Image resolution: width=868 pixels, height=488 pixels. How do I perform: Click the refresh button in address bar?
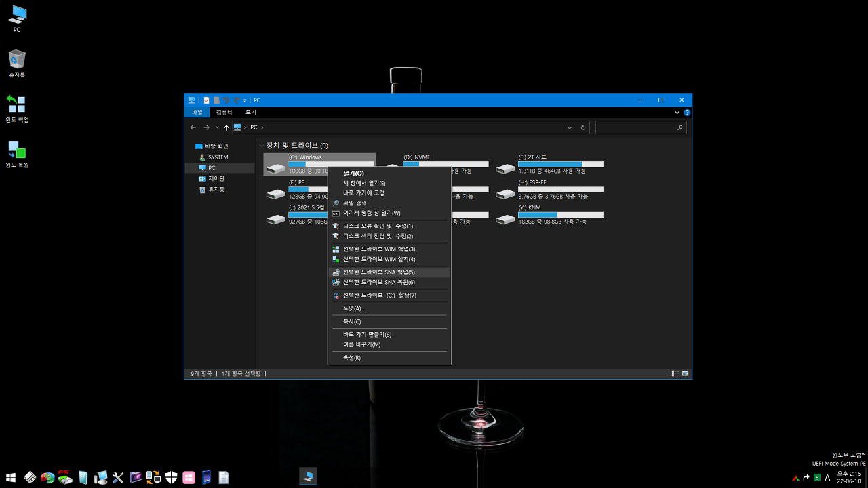point(583,127)
